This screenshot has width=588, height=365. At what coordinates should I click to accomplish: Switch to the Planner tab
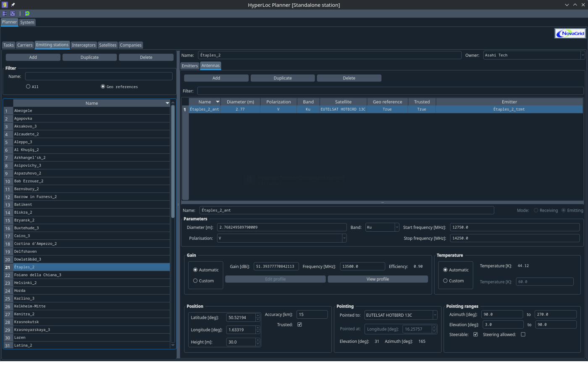(9, 22)
